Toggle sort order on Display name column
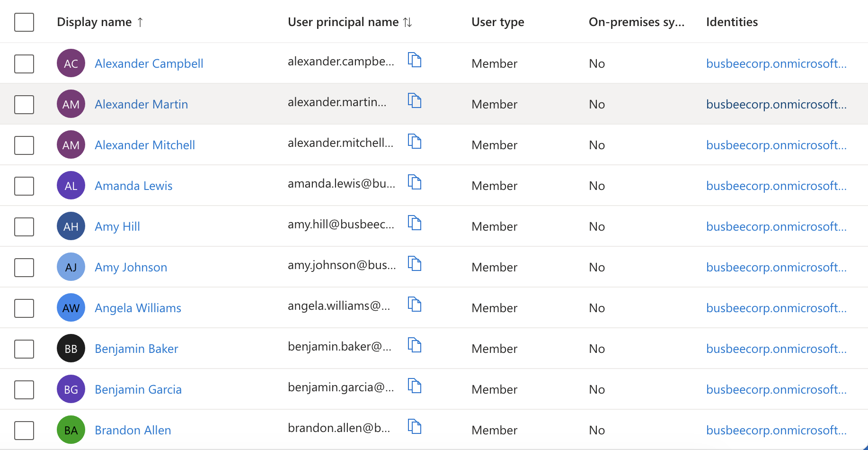This screenshot has height=450, width=868. [100, 22]
